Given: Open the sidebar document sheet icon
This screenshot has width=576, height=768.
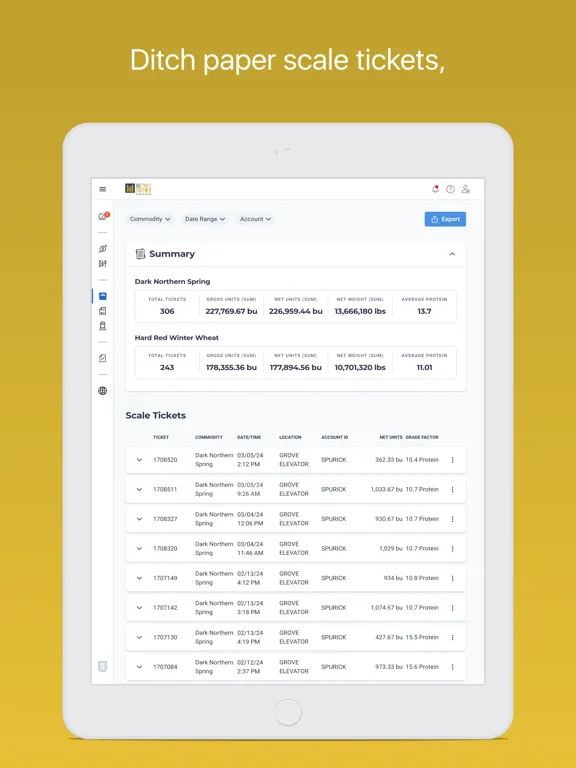Looking at the screenshot, I should [102, 311].
